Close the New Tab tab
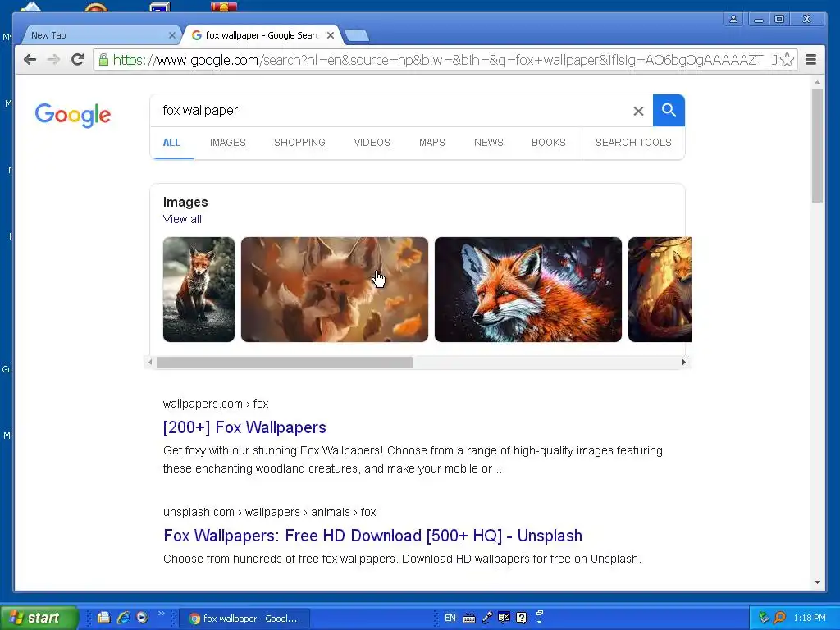Viewport: 840px width, 630px height. point(172,35)
